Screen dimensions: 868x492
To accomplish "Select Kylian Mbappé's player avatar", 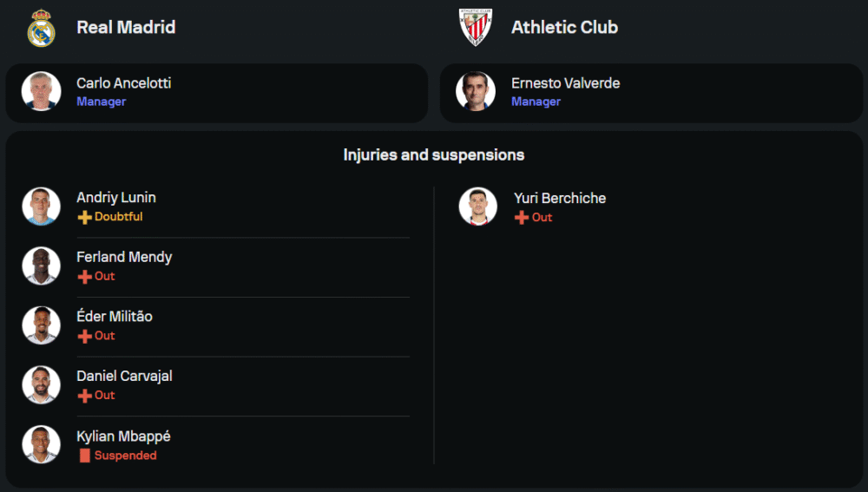I will pos(41,444).
